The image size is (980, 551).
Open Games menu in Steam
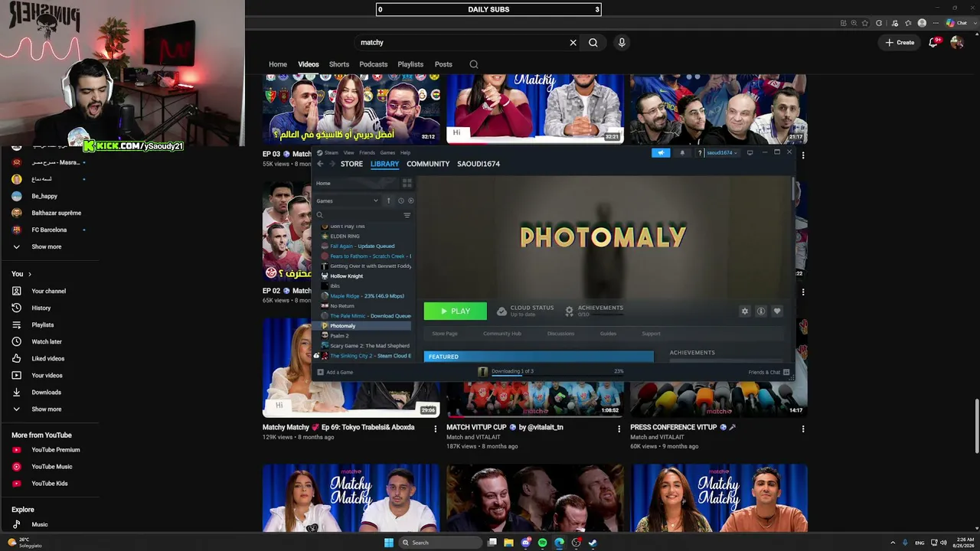[x=388, y=153]
